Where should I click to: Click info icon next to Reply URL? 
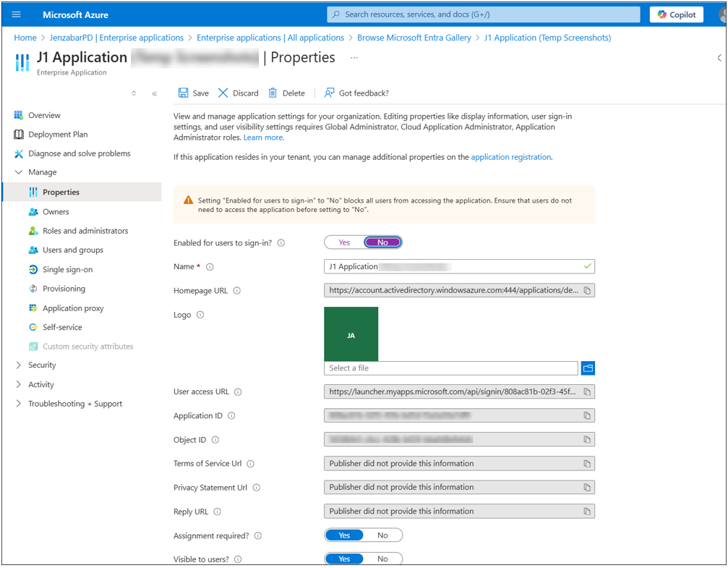point(218,512)
